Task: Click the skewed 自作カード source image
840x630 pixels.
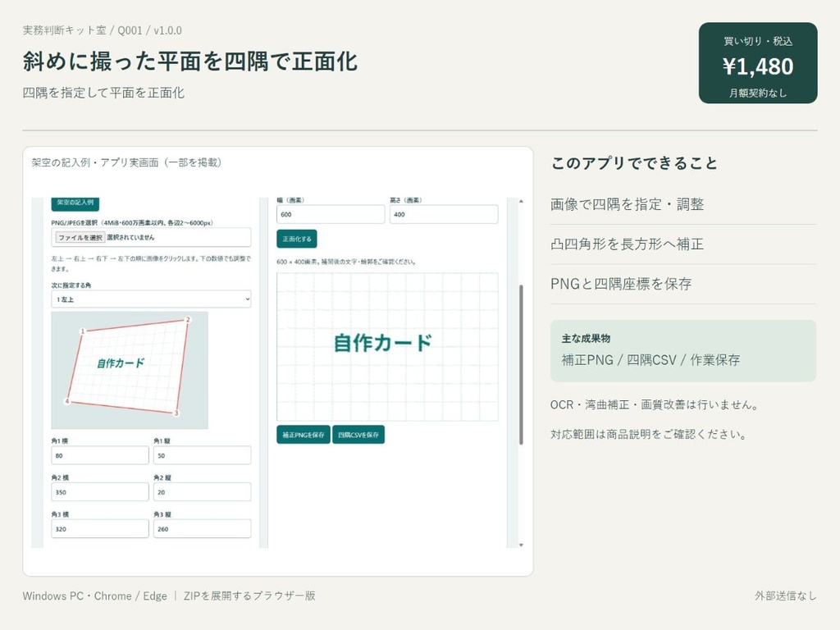Action: pyautogui.click(x=129, y=370)
